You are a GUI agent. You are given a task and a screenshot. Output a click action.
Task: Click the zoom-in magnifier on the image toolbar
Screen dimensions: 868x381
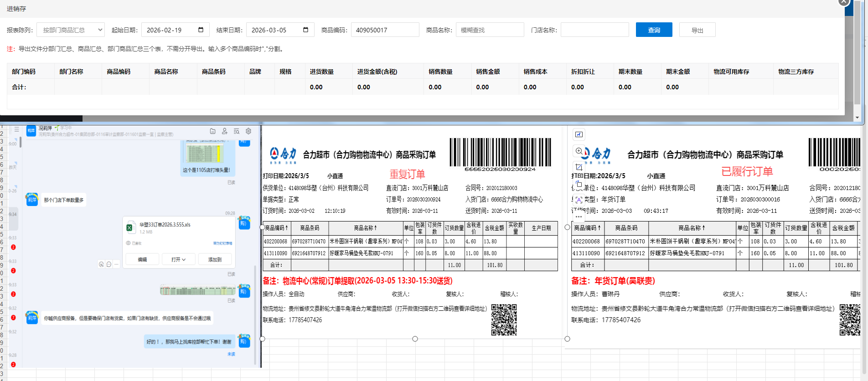[x=579, y=151]
